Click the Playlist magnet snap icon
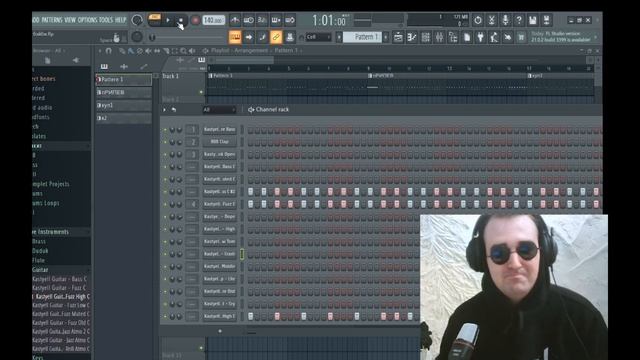 pyautogui.click(x=109, y=51)
